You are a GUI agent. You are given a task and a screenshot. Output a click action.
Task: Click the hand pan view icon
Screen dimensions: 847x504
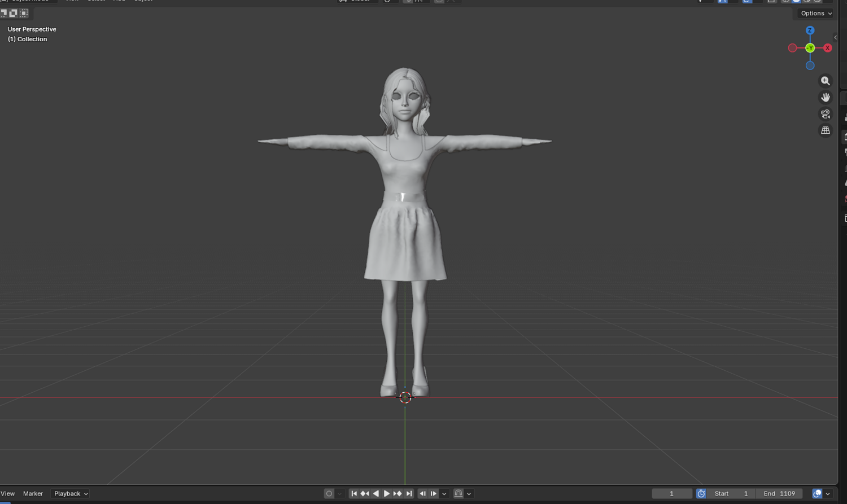[x=826, y=97]
